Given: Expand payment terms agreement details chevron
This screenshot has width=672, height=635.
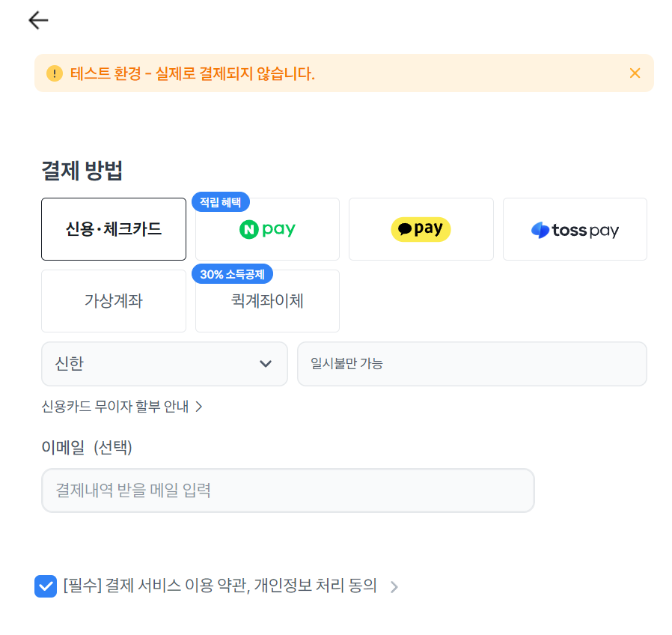Looking at the screenshot, I should (x=394, y=586).
